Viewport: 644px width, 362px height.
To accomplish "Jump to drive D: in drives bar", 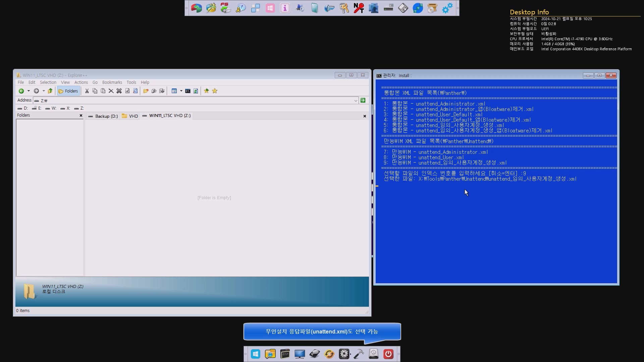I will [x=23, y=108].
